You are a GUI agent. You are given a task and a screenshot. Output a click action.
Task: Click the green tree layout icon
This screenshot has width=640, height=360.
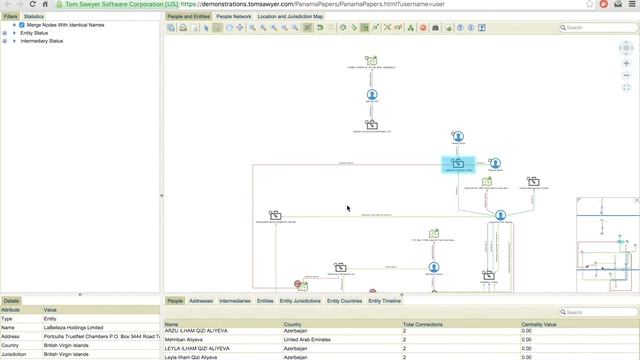[411, 28]
